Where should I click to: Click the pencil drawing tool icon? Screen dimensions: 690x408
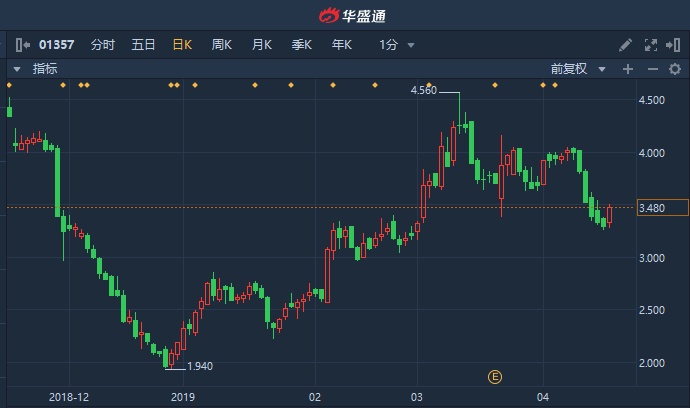[626, 45]
